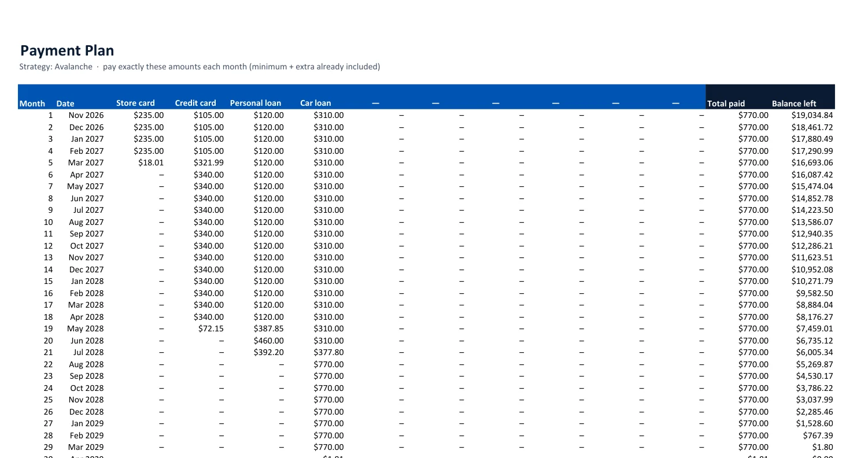The width and height of the screenshot is (868, 458).
Task: Click the "$7,459.01" balance cell
Action: point(815,329)
